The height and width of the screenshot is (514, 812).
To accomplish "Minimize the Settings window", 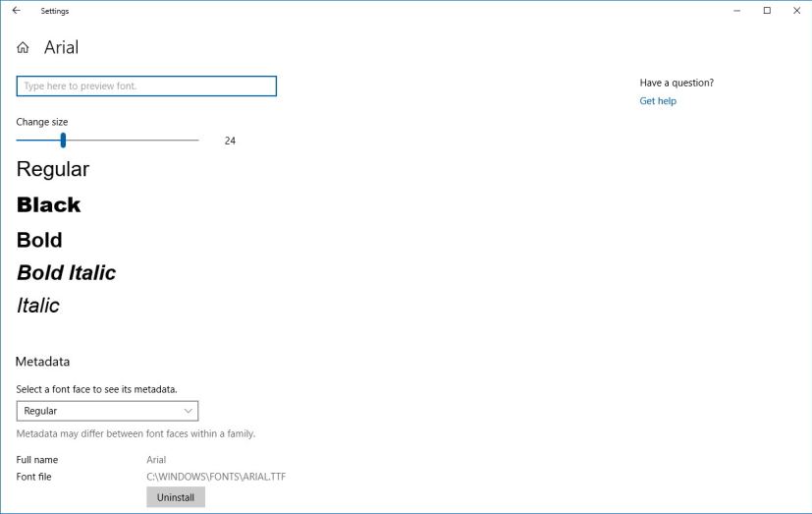I will 737,11.
